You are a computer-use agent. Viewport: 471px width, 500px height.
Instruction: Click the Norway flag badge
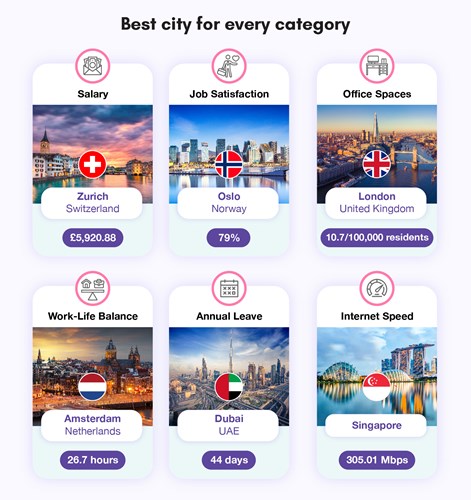[229, 164]
